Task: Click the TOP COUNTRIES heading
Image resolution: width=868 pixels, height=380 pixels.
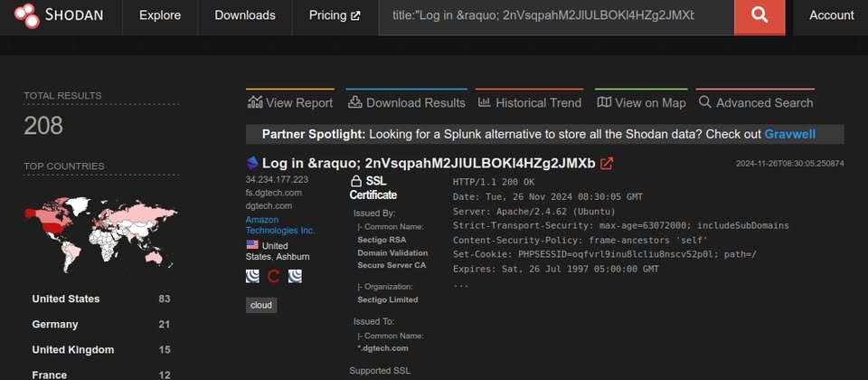Action: (64, 166)
